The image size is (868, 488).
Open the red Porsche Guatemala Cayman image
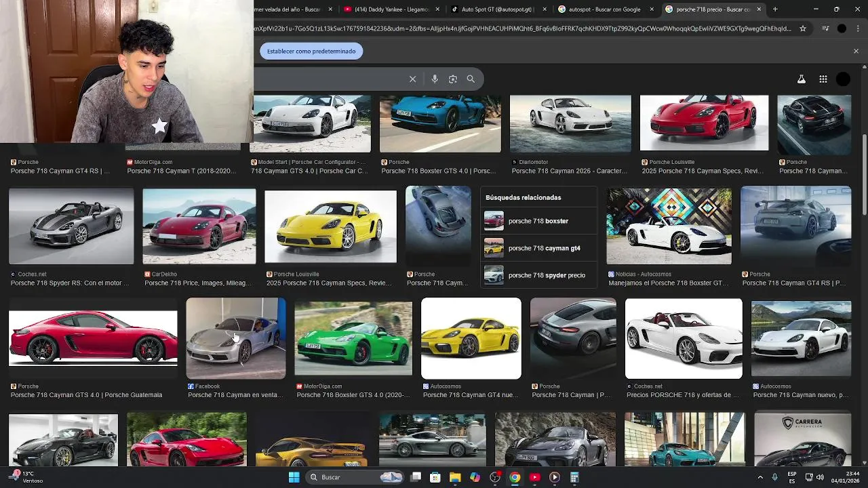coord(93,338)
